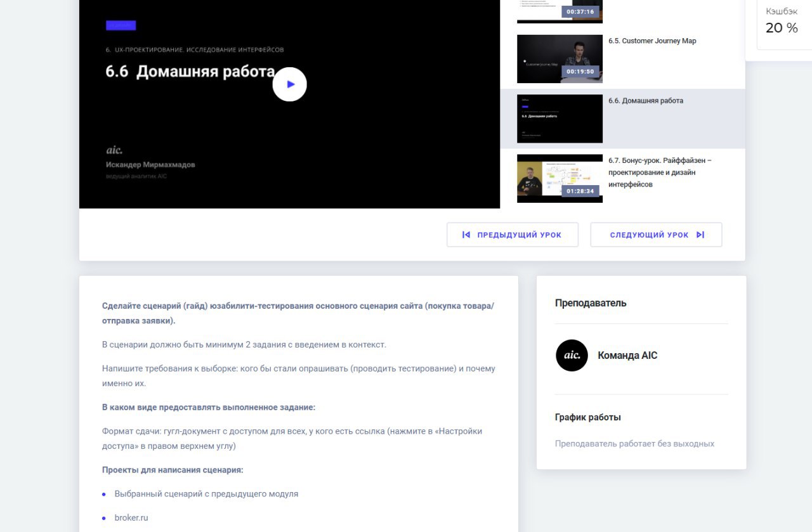Select lesson title 6.5. Customer Journey Map
The width and height of the screenshot is (812, 532).
pos(652,41)
